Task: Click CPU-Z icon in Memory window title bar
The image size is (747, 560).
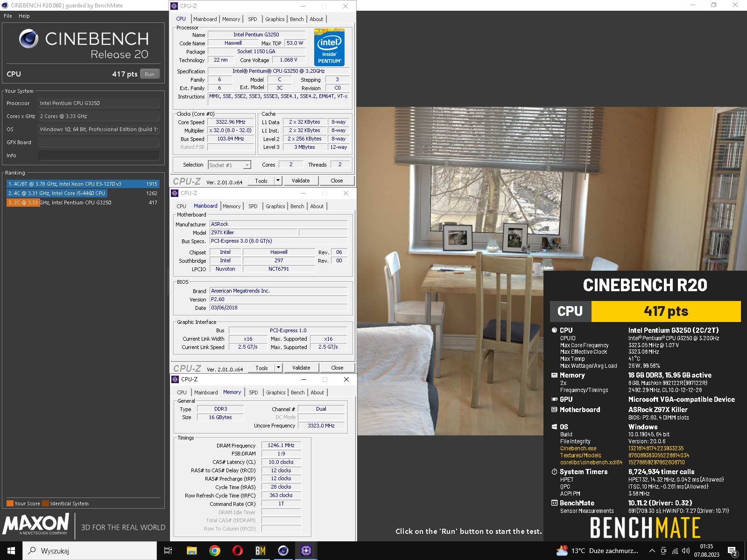Action: (x=175, y=379)
